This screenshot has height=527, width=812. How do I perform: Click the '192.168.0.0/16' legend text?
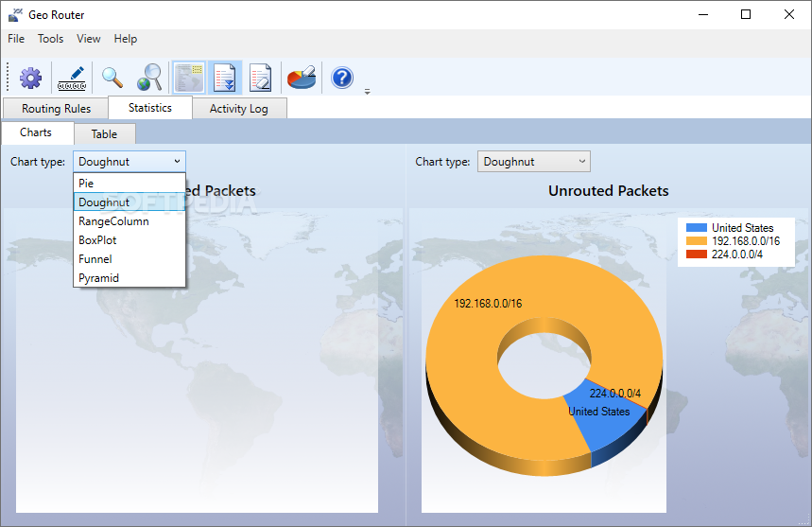click(746, 241)
